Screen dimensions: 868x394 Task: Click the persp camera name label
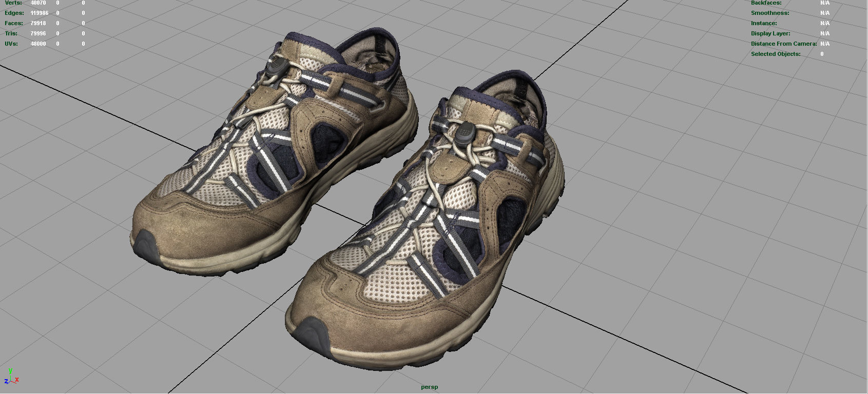coord(429,387)
